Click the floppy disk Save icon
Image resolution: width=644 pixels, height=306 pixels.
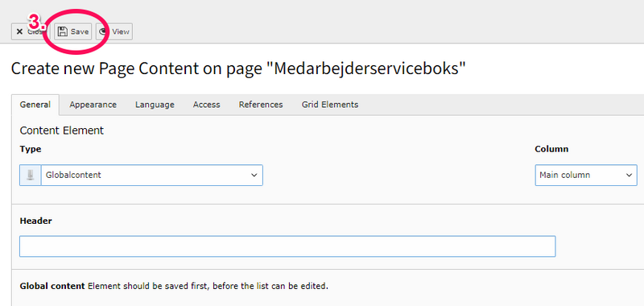(63, 31)
